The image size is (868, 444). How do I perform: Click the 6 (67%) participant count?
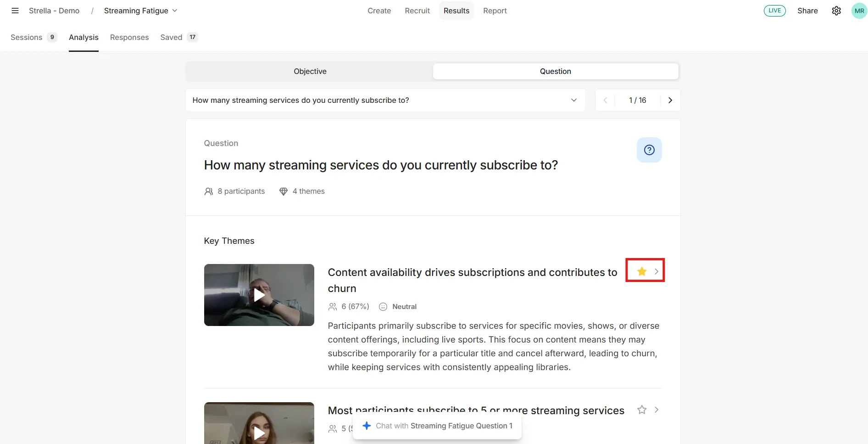tap(349, 306)
